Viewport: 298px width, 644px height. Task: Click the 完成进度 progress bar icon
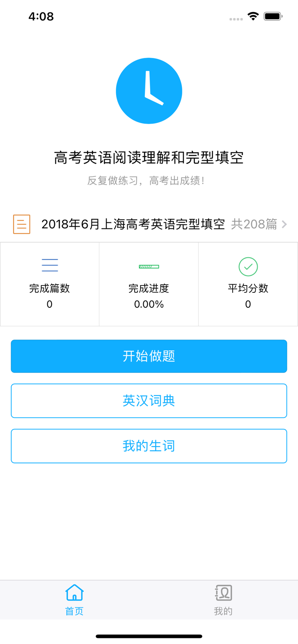149,266
